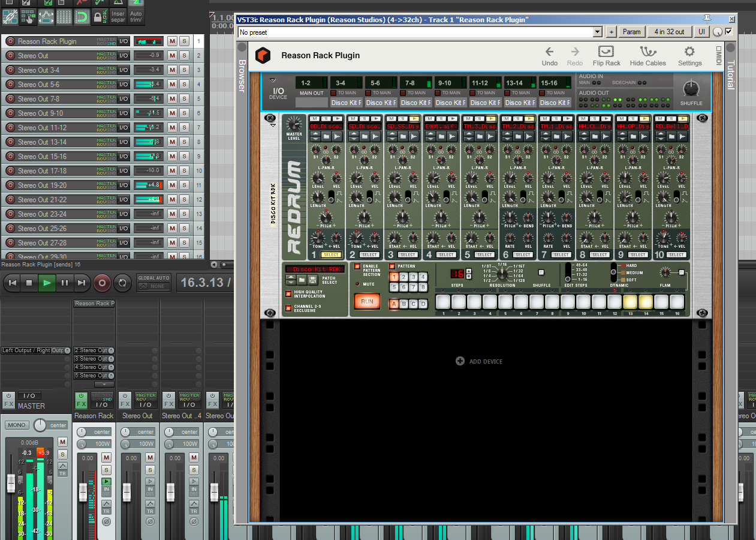Arm record on Reason Rack Plugin track
Image resolution: width=756 pixels, height=540 pixels.
click(10, 41)
